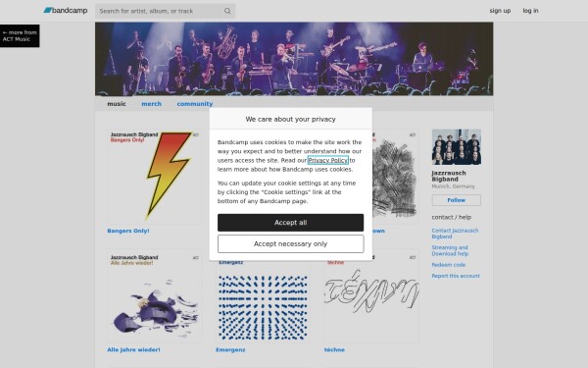This screenshot has height=368, width=588.
Task: Click the band concert banner image
Action: (294, 59)
